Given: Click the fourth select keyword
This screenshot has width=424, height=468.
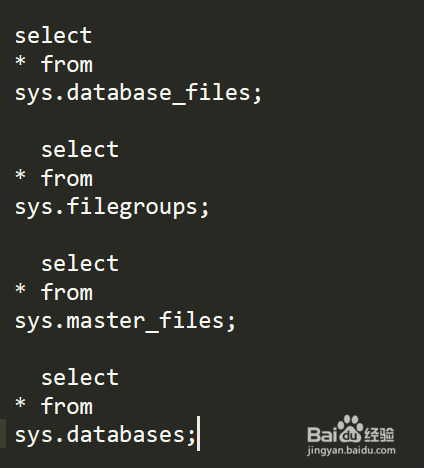Looking at the screenshot, I should pos(80,377).
